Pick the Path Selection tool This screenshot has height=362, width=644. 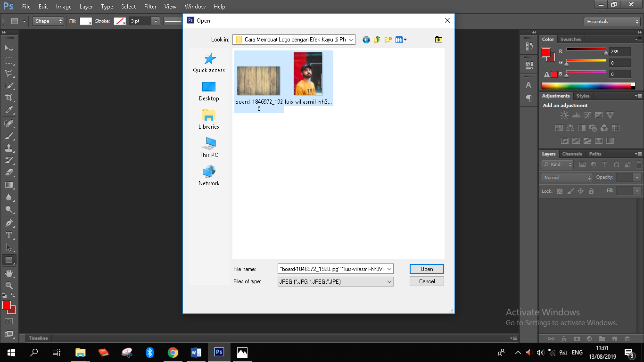[9, 247]
